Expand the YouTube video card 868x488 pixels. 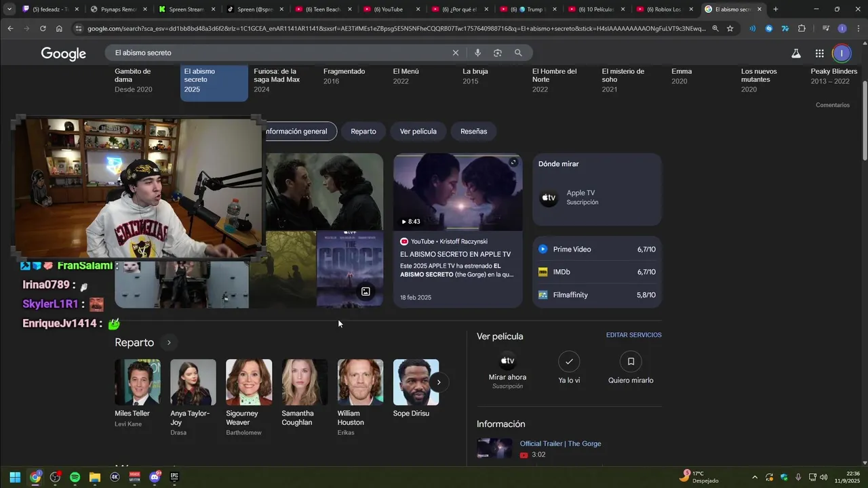[x=513, y=162]
